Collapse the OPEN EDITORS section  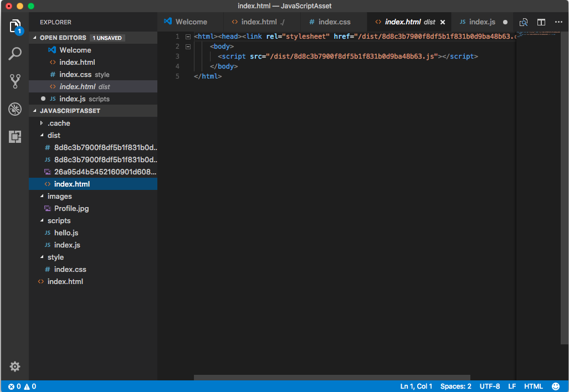pyautogui.click(x=35, y=37)
